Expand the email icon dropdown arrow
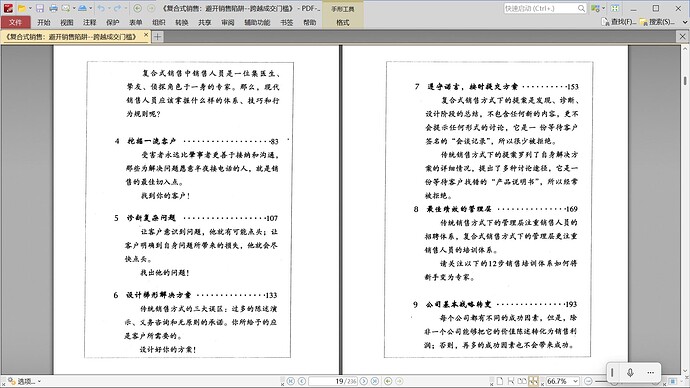Screen dimensions: 690x388 (x=73, y=8)
